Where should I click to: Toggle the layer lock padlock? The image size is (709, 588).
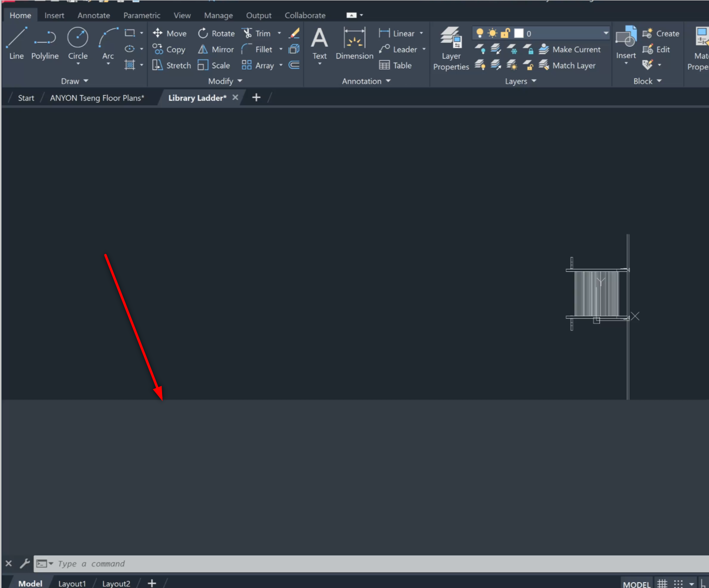[x=505, y=33]
